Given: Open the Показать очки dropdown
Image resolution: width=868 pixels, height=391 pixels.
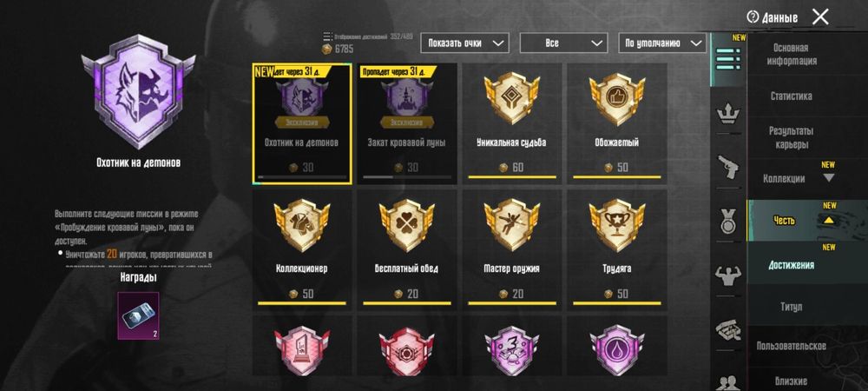Looking at the screenshot, I should point(465,43).
